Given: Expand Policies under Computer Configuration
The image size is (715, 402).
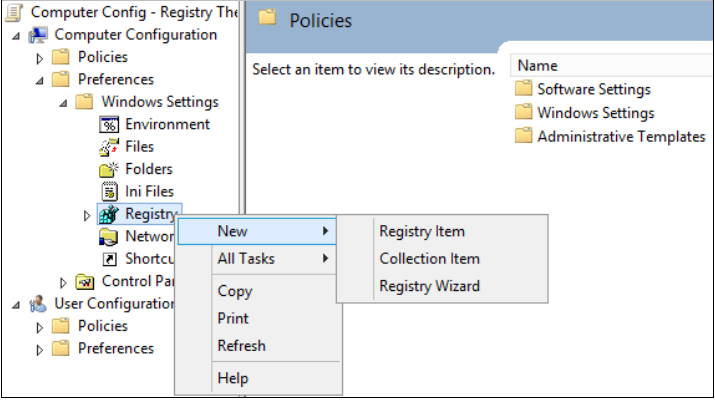Looking at the screenshot, I should click(x=41, y=58).
